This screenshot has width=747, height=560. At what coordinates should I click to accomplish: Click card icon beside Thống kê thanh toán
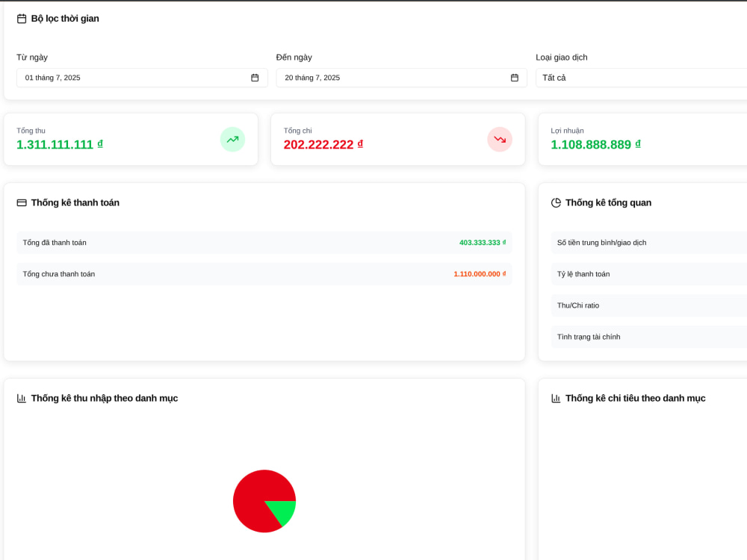pos(22,203)
